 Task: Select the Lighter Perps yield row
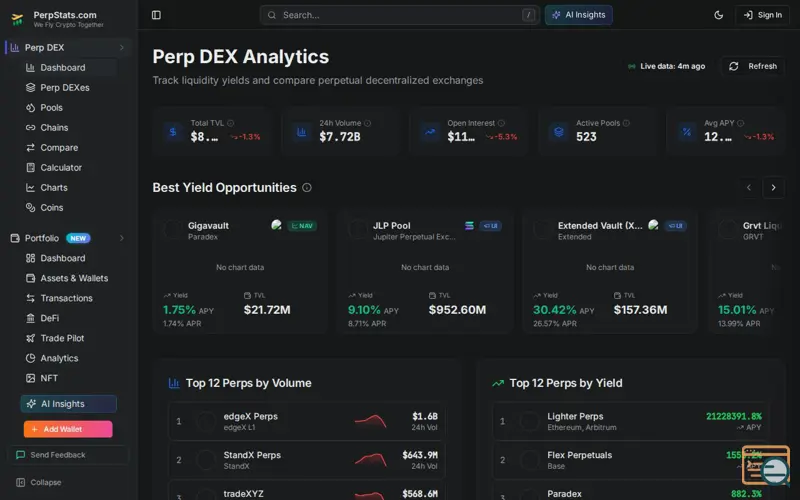[631, 421]
